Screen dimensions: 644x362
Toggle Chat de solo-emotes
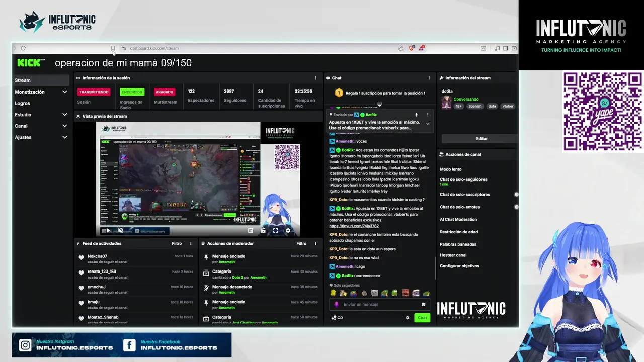516,207
